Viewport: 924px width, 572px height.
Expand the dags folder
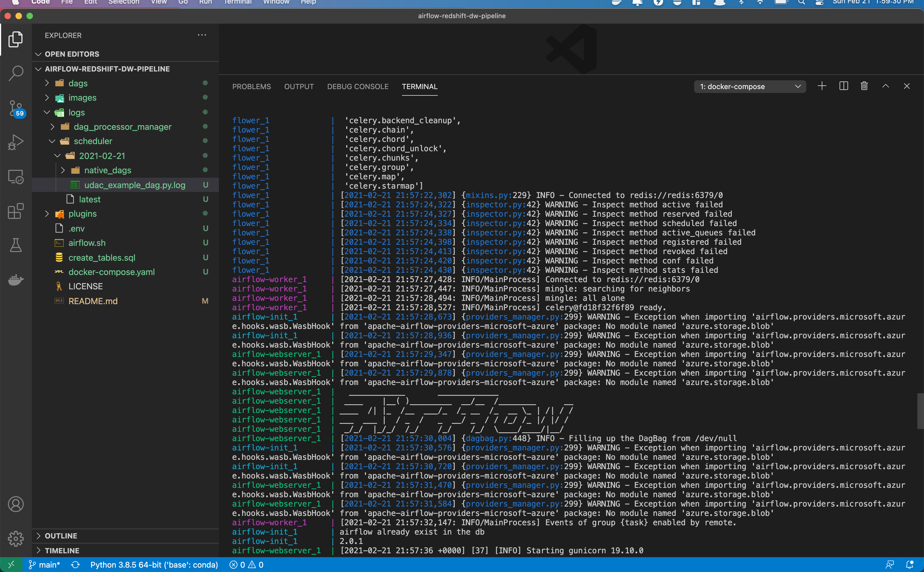(78, 83)
